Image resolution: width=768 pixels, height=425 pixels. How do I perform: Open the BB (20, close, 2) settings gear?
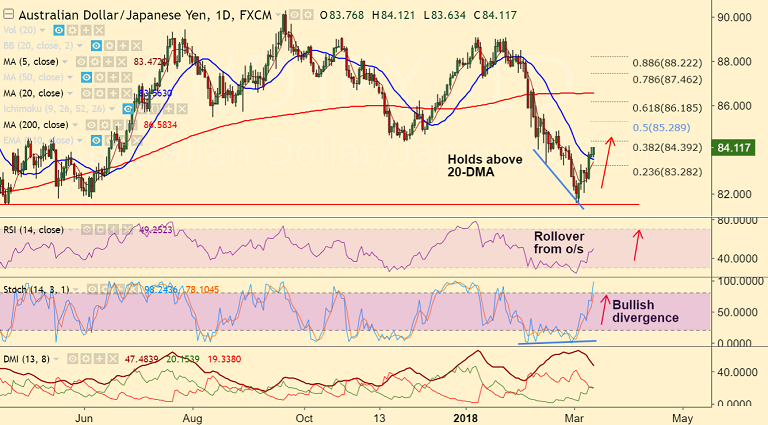point(109,46)
